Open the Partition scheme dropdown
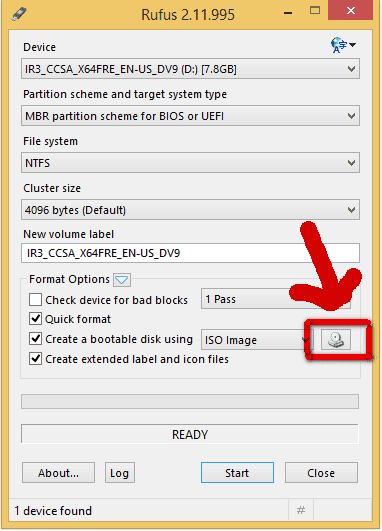382x531 pixels. point(190,116)
